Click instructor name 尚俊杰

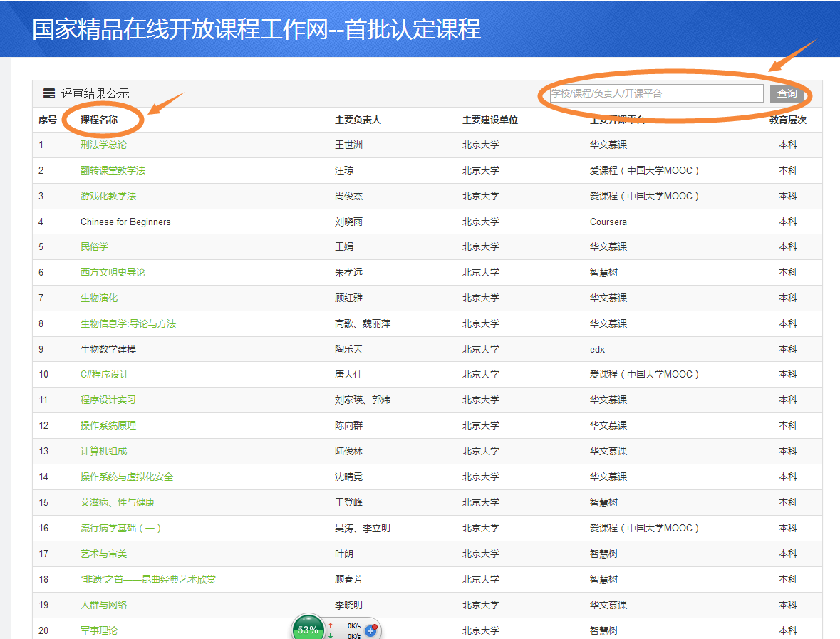[348, 196]
